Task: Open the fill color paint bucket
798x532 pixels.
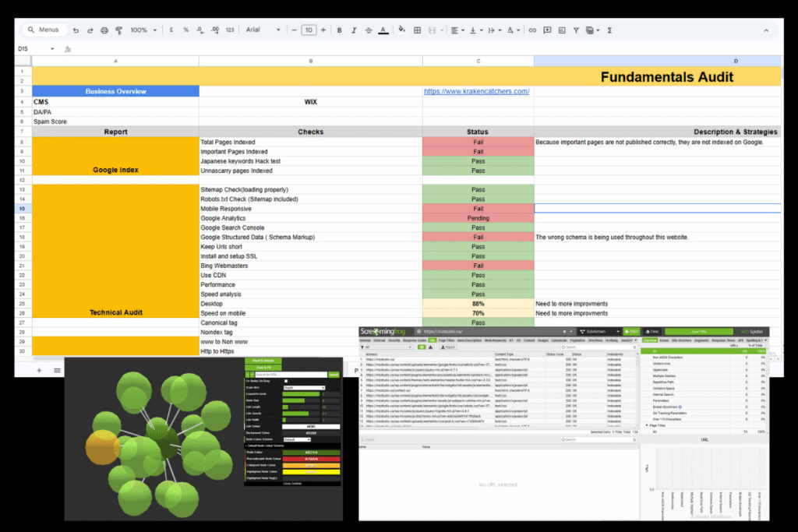Action: point(402,30)
